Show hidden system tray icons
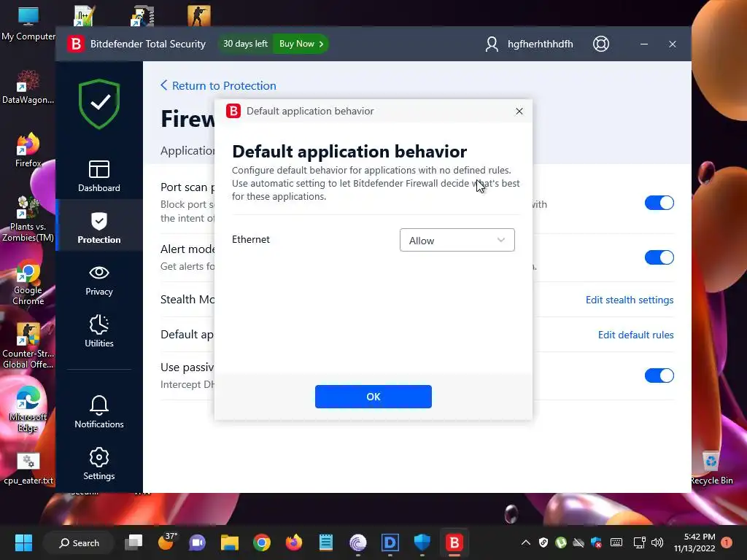Screen dimensions: 747x560 coord(525,542)
